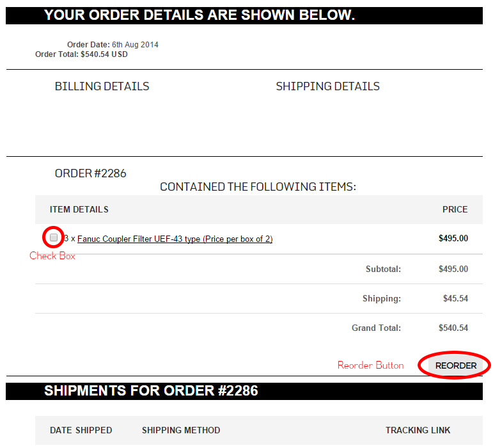Click the Order Total $540.54 USD line

point(81,55)
